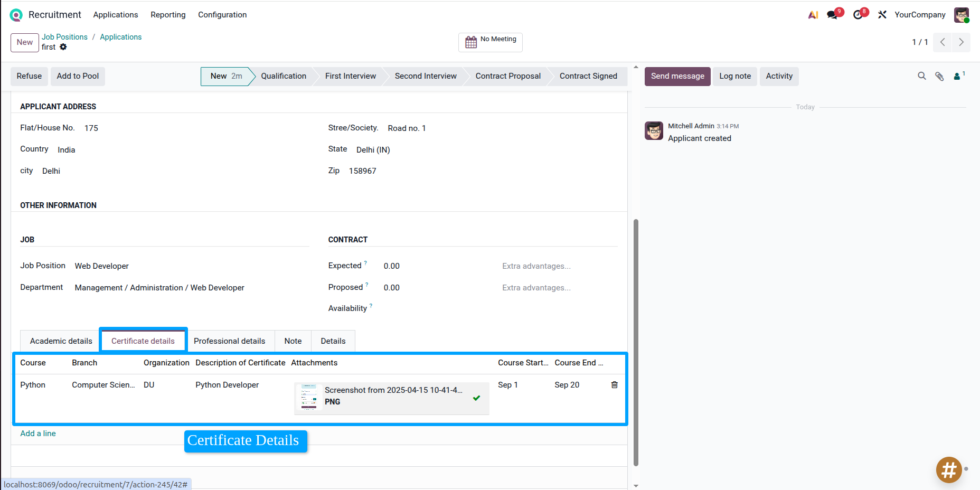Open the Reporting menu
980x490 pixels.
[168, 15]
